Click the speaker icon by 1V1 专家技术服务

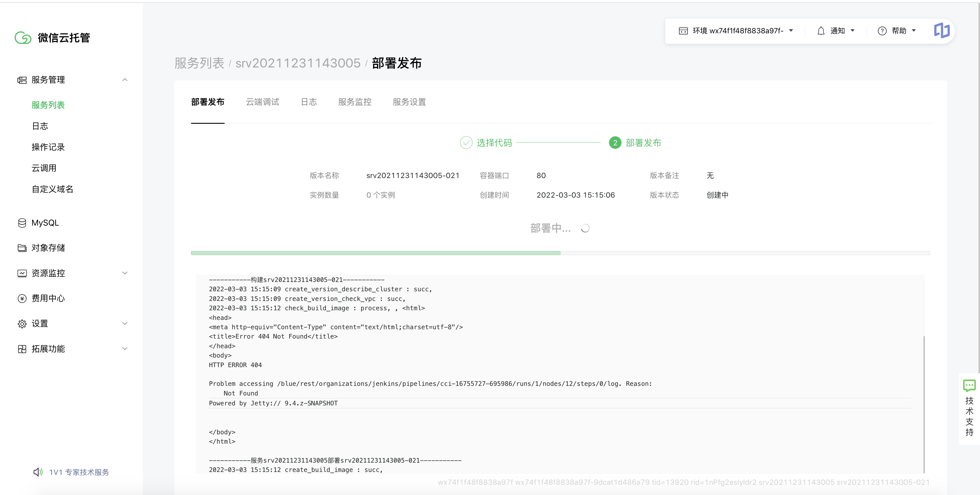[x=38, y=472]
